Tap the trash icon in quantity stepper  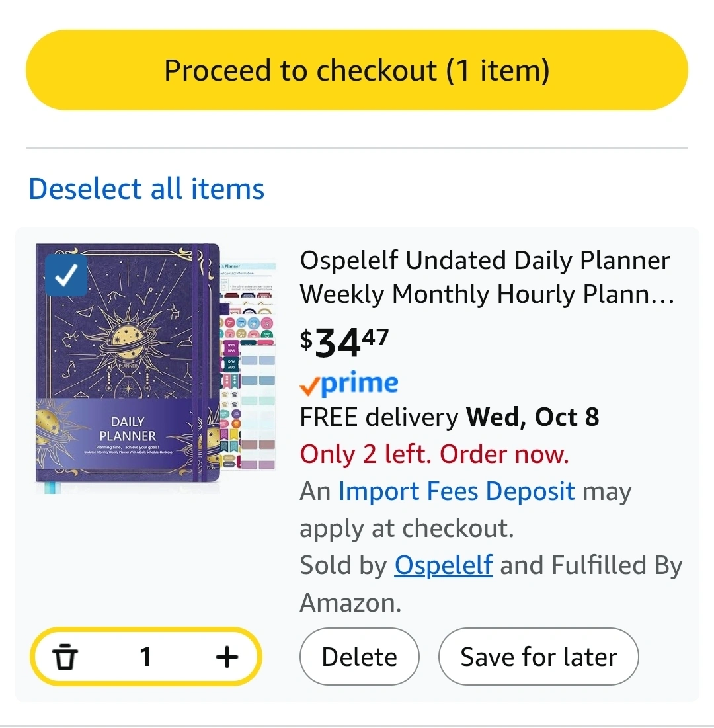point(65,657)
